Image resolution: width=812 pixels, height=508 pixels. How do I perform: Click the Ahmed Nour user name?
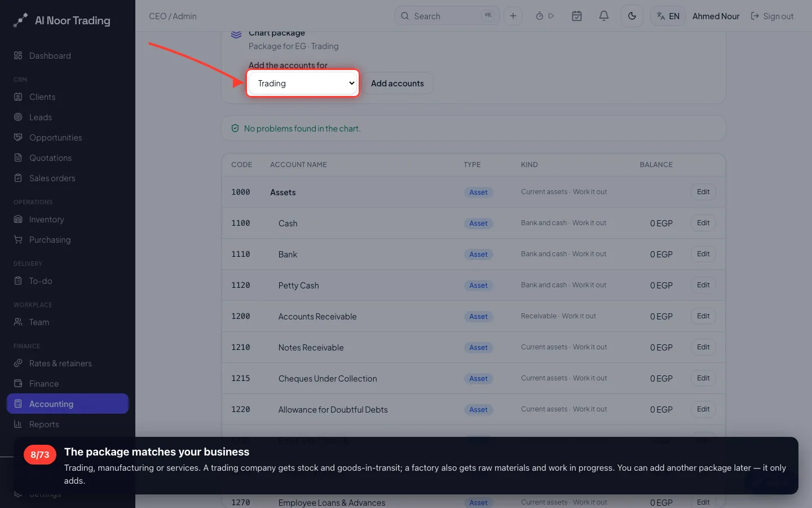716,16
